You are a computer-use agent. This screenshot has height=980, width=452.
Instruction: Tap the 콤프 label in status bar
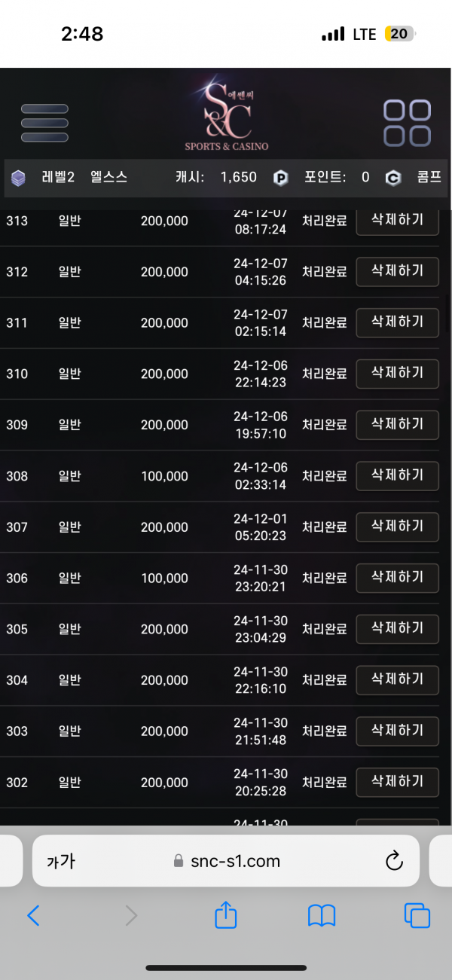[x=429, y=179]
